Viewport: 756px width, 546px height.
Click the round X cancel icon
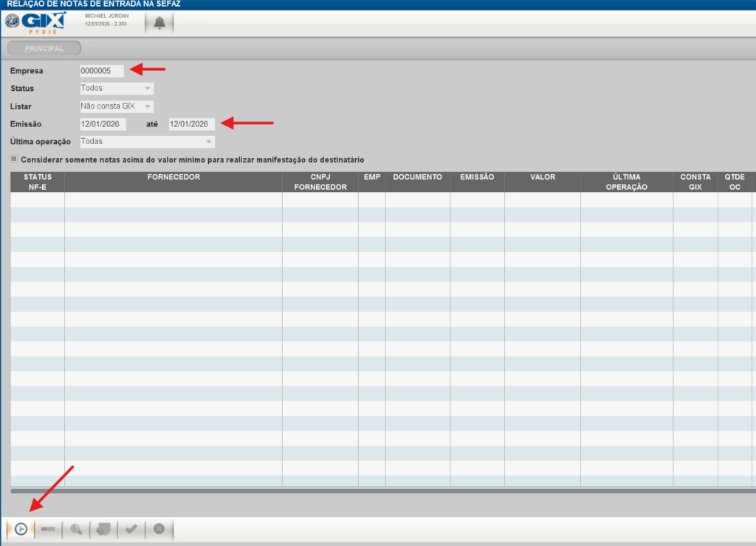point(159,529)
